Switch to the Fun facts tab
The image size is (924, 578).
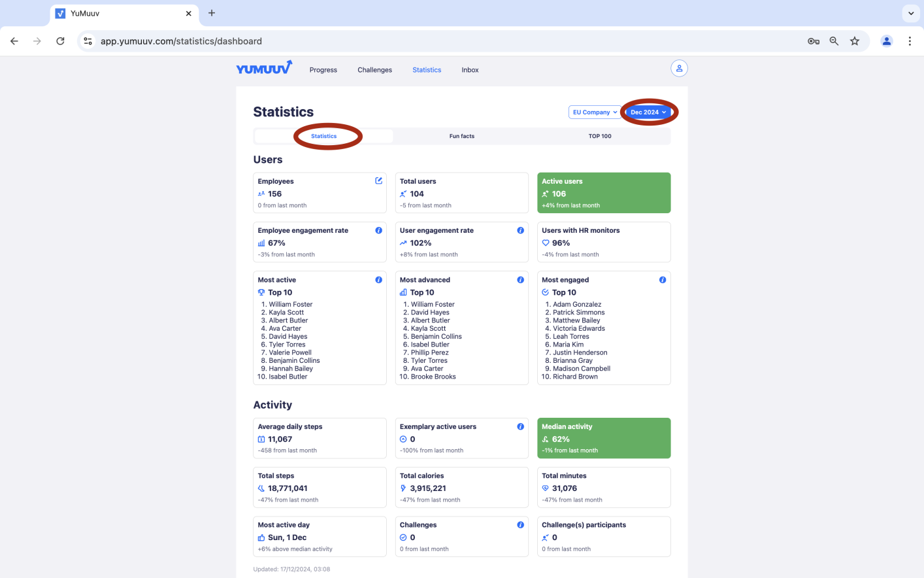tap(462, 136)
